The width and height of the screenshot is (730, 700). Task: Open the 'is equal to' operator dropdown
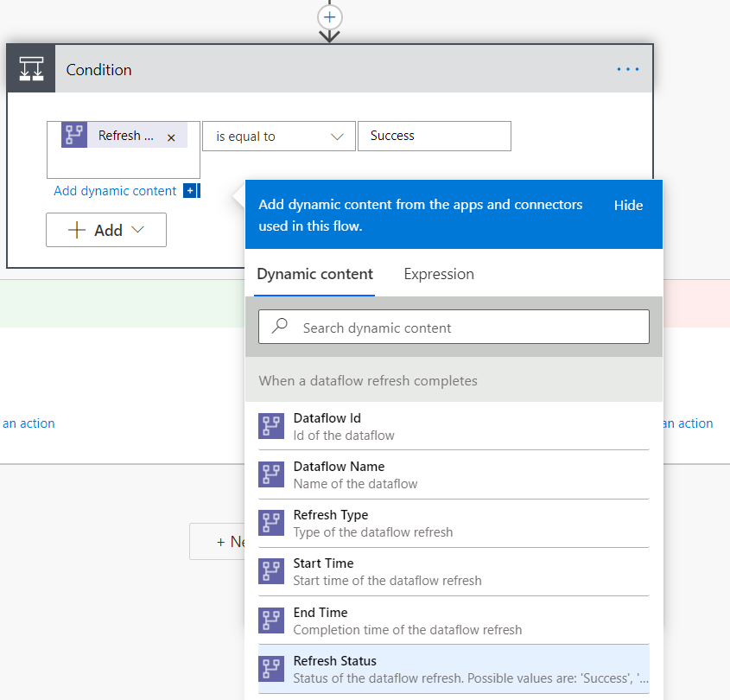(x=279, y=136)
